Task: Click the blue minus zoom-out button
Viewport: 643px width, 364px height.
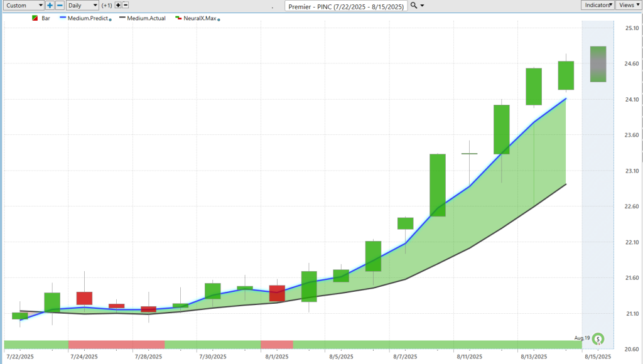Action: [60, 5]
